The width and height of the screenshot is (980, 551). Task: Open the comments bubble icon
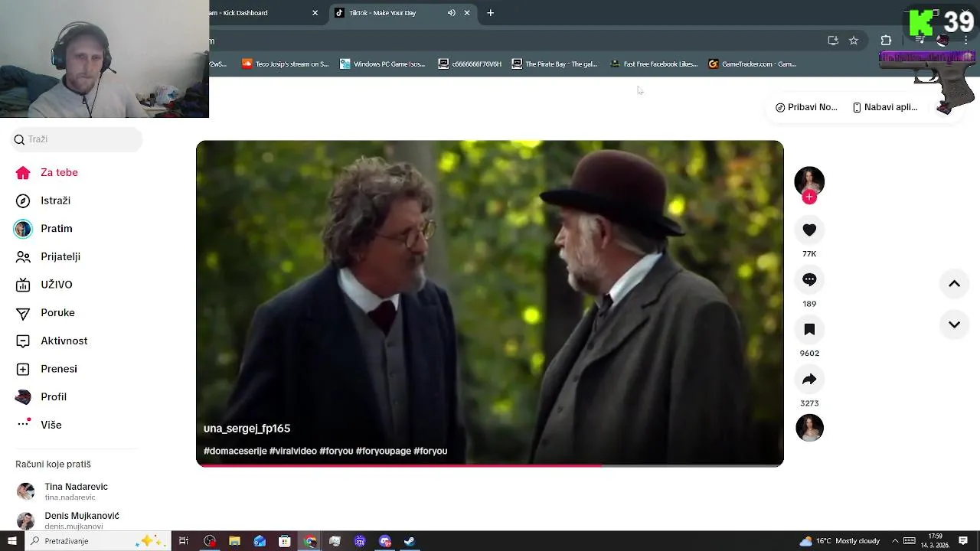point(809,279)
